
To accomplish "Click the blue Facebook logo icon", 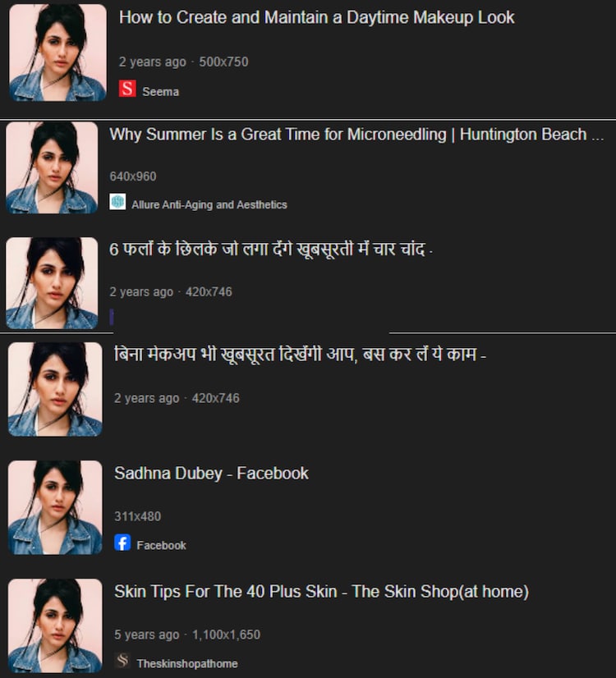I will point(122,543).
